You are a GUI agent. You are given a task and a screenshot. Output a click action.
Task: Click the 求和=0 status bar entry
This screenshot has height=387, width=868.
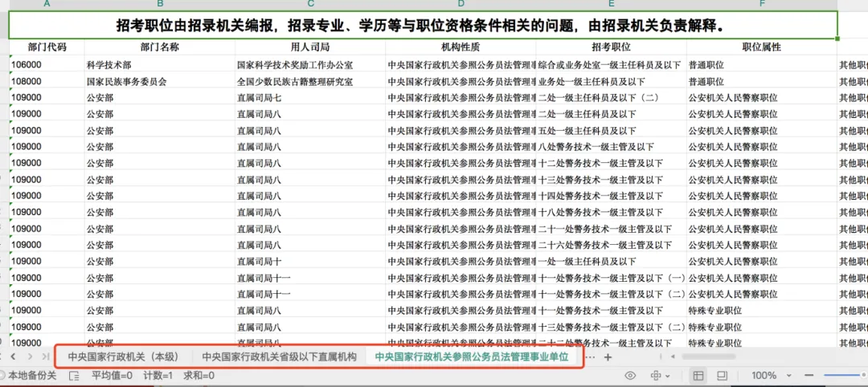(x=199, y=376)
